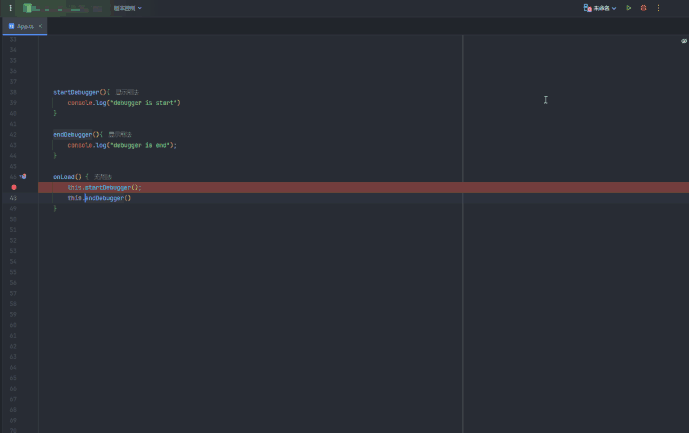This screenshot has width=689, height=433.
Task: Click the usages hint after startDebugger()
Action: coord(127,92)
